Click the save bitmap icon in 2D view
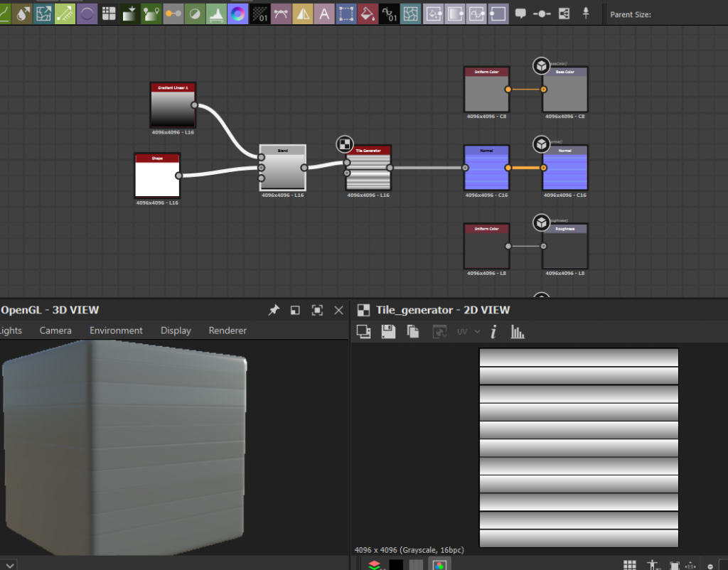 pyautogui.click(x=388, y=331)
